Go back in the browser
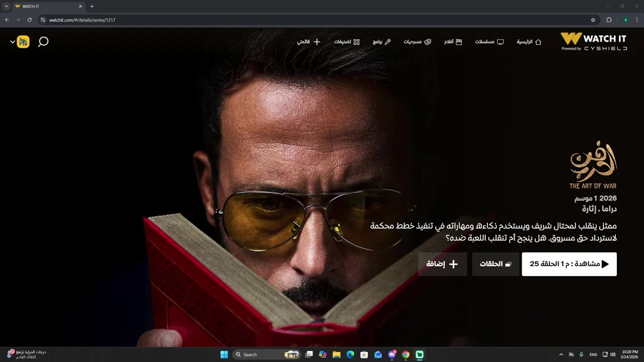Image resolution: width=644 pixels, height=362 pixels. pyautogui.click(x=7, y=20)
